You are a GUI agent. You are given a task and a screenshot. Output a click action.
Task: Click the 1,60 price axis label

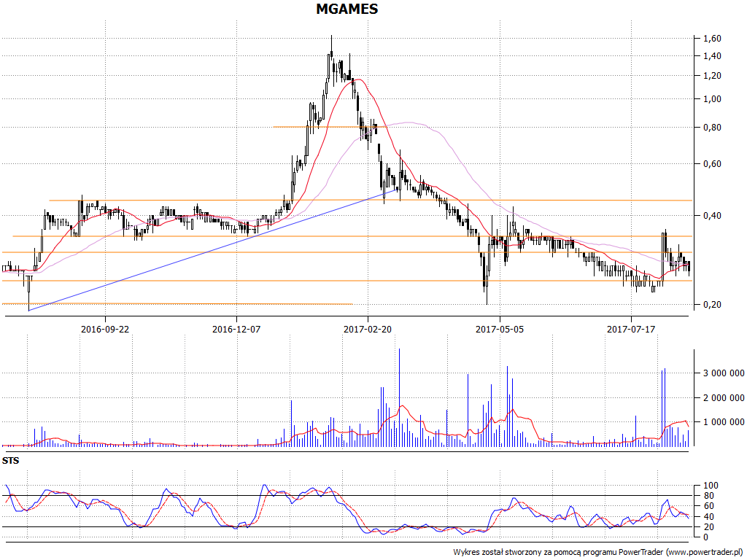click(712, 39)
